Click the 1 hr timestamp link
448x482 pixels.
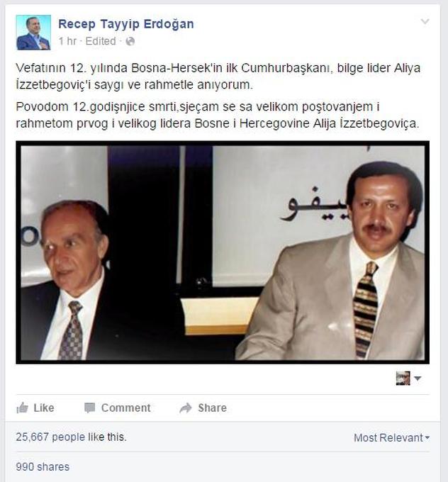[x=67, y=41]
